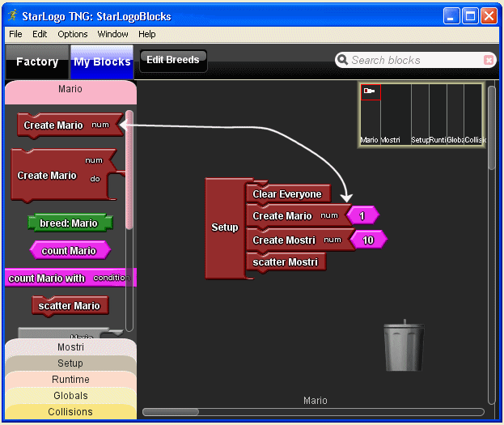This screenshot has height=425, width=504.
Task: Click Globals page in minimap
Action: click(455, 114)
